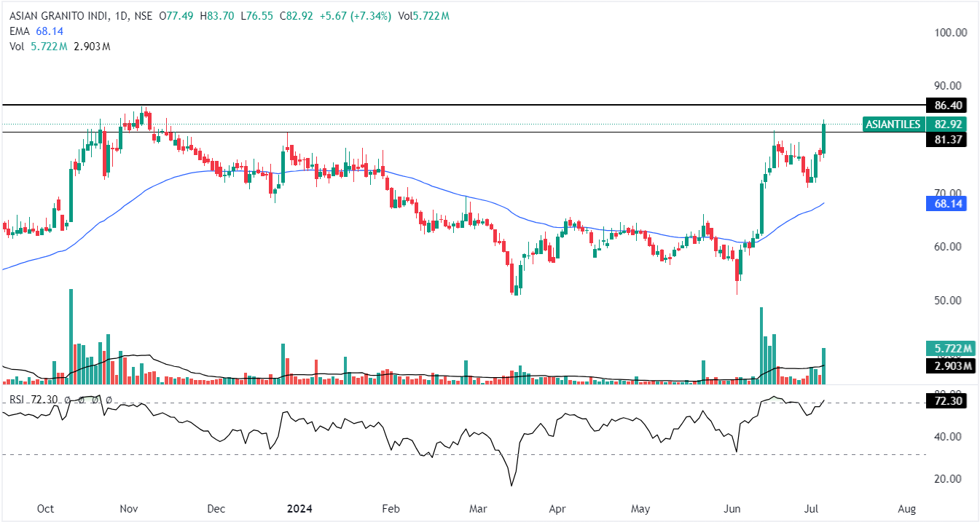Click the Aug label on time axis
980x522 pixels.
(x=907, y=507)
